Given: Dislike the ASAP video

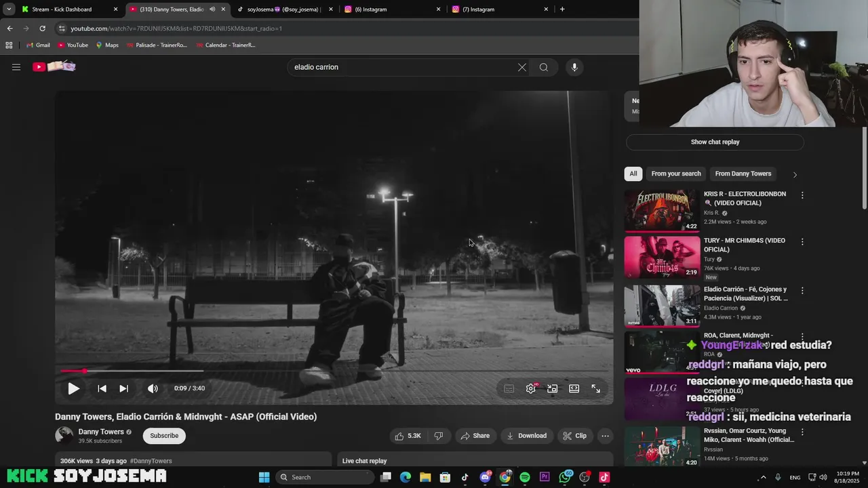Looking at the screenshot, I should [439, 436].
